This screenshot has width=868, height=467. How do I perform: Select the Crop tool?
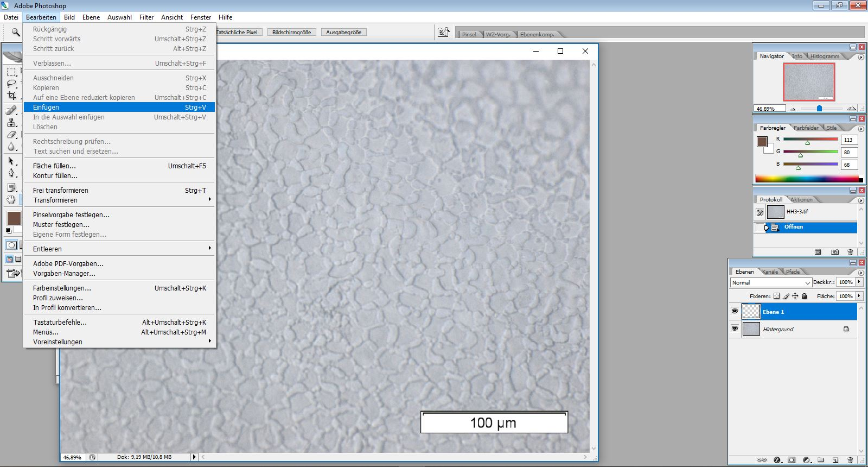point(11,96)
